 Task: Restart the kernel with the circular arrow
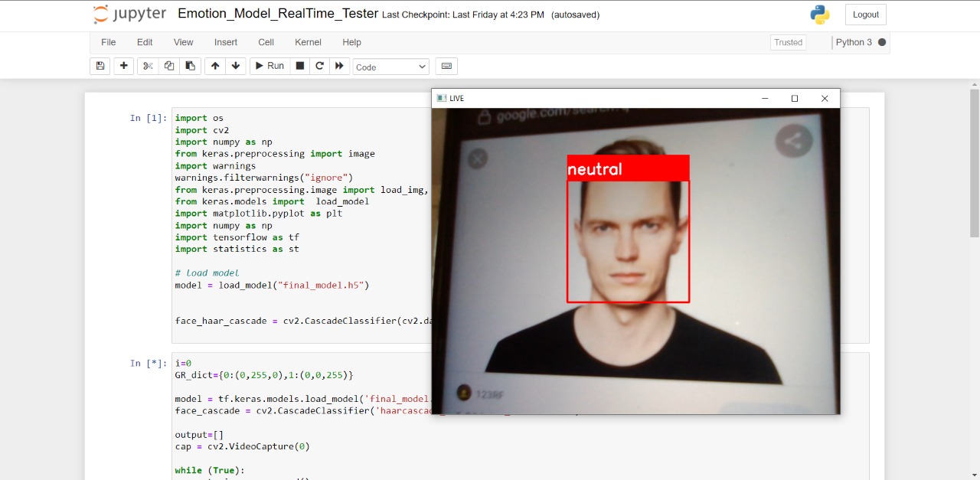coord(320,66)
